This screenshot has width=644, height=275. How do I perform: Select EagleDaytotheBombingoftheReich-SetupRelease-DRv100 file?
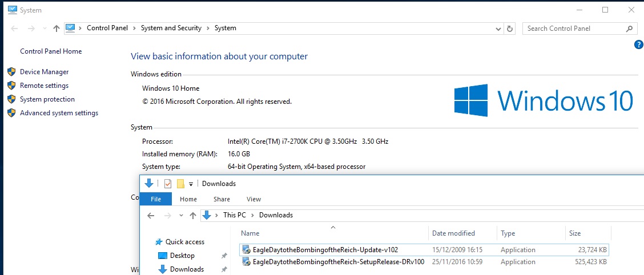339,262
